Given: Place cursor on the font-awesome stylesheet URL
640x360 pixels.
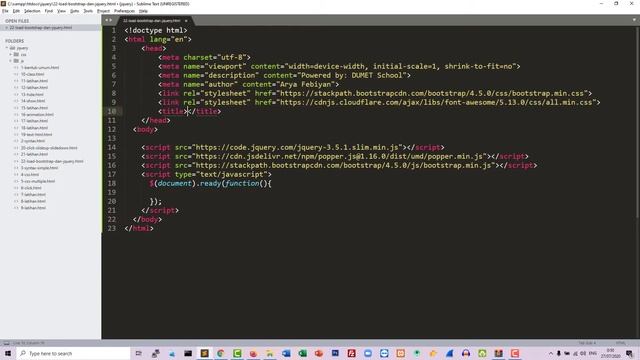Looking at the screenshot, I should coord(436,102).
